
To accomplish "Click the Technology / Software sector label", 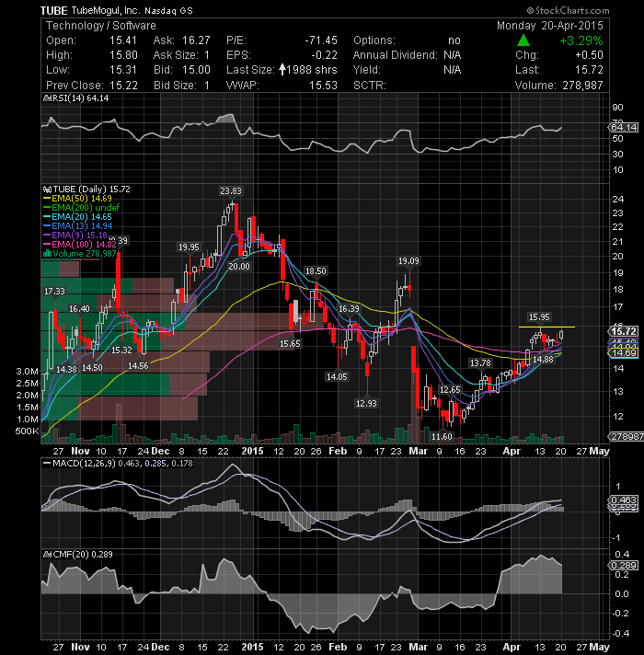I will pyautogui.click(x=100, y=26).
